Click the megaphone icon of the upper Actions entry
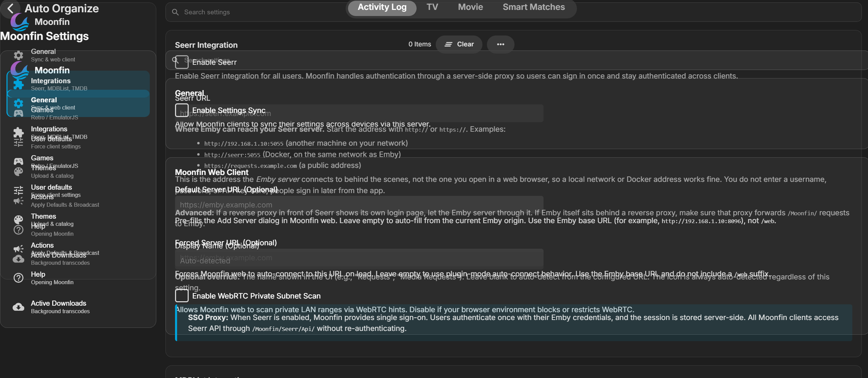The width and height of the screenshot is (868, 378). point(18,201)
